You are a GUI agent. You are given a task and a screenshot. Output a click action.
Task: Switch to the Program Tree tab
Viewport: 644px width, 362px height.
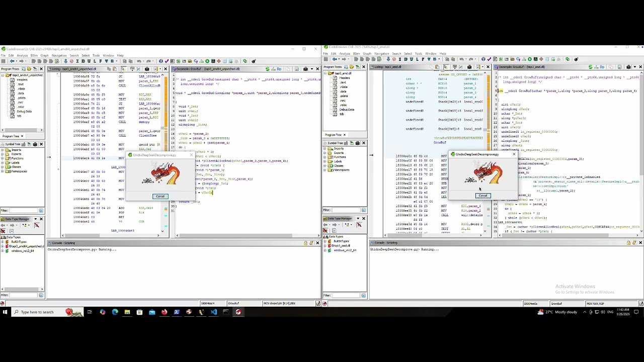[11, 136]
